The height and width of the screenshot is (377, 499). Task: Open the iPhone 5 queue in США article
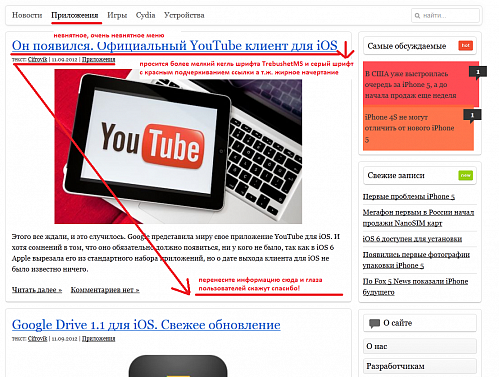pos(411,85)
